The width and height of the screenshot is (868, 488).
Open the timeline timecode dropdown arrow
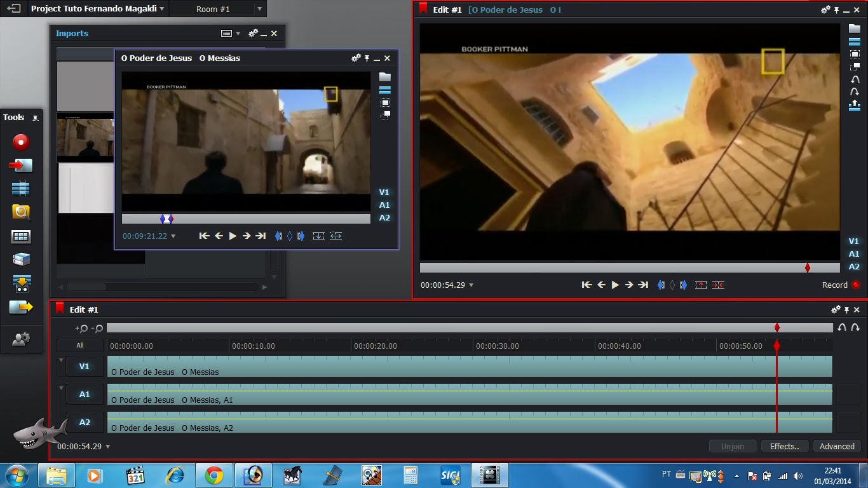point(108,447)
